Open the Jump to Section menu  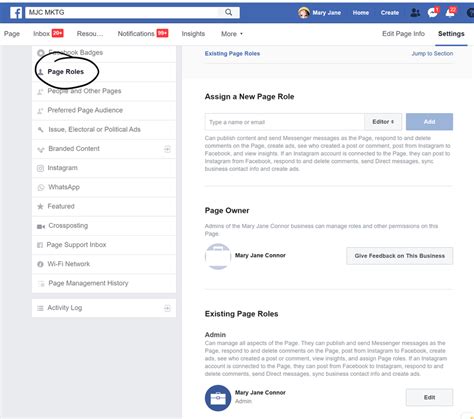[x=432, y=53]
